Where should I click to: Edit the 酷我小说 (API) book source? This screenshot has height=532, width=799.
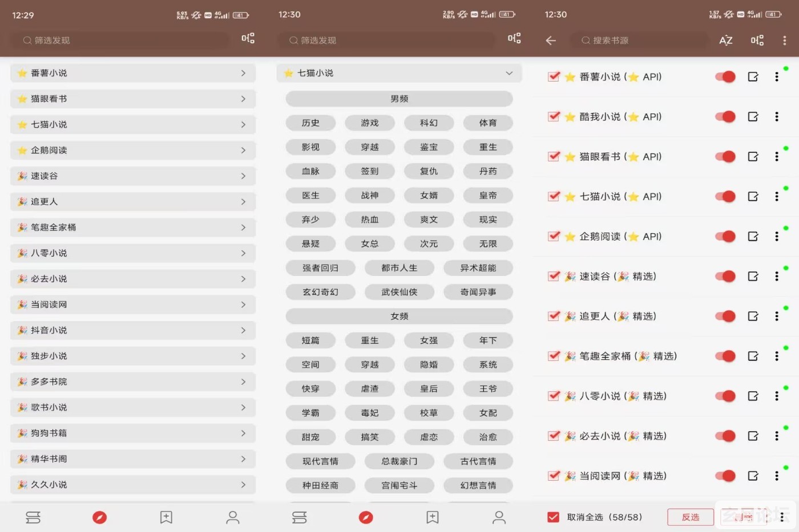[753, 117]
